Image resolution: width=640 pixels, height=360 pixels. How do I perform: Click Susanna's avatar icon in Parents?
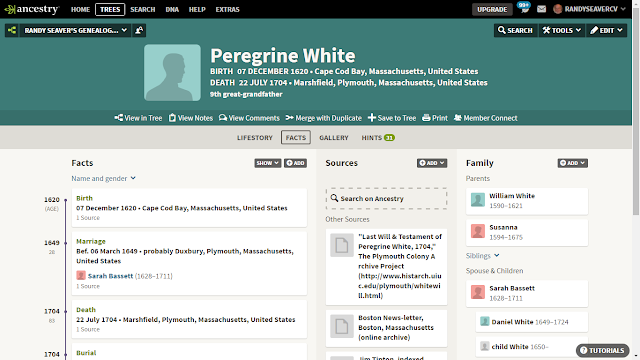click(x=478, y=231)
